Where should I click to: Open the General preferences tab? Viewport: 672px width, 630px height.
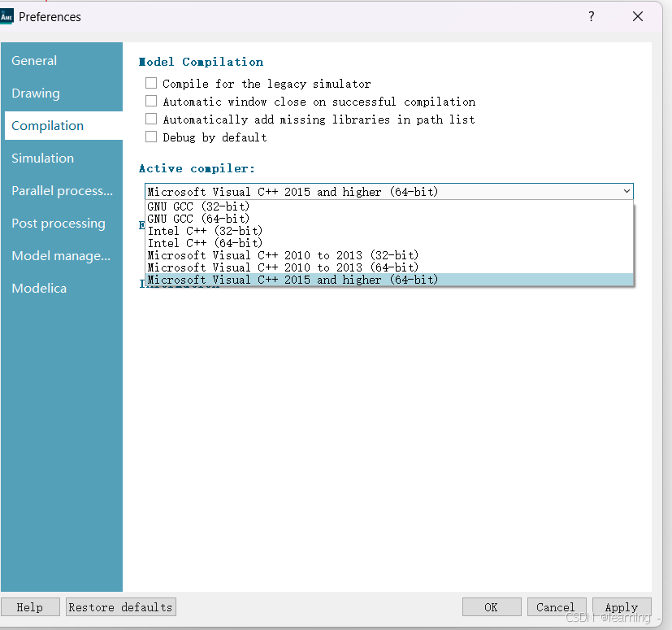click(x=62, y=60)
